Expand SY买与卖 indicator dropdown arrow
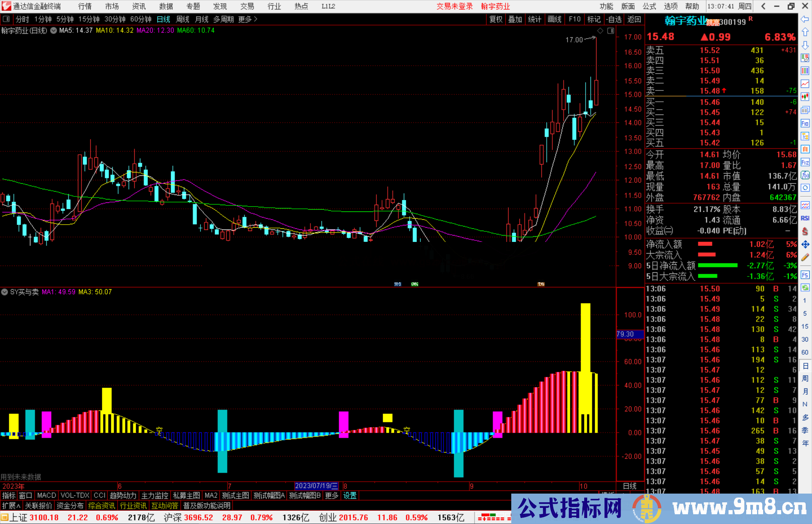Image resolution: width=812 pixels, height=524 pixels. click(x=5, y=292)
